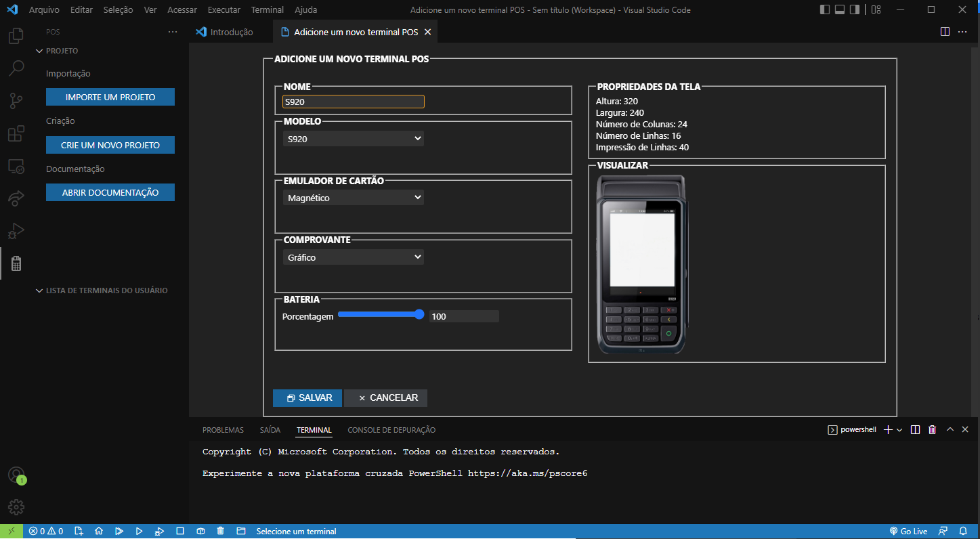Click the trash icon in the status bar
Image resolution: width=980 pixels, height=539 pixels.
tap(220, 531)
